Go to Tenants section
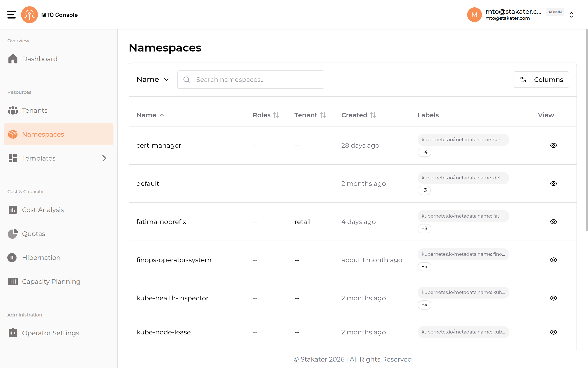 (59, 110)
